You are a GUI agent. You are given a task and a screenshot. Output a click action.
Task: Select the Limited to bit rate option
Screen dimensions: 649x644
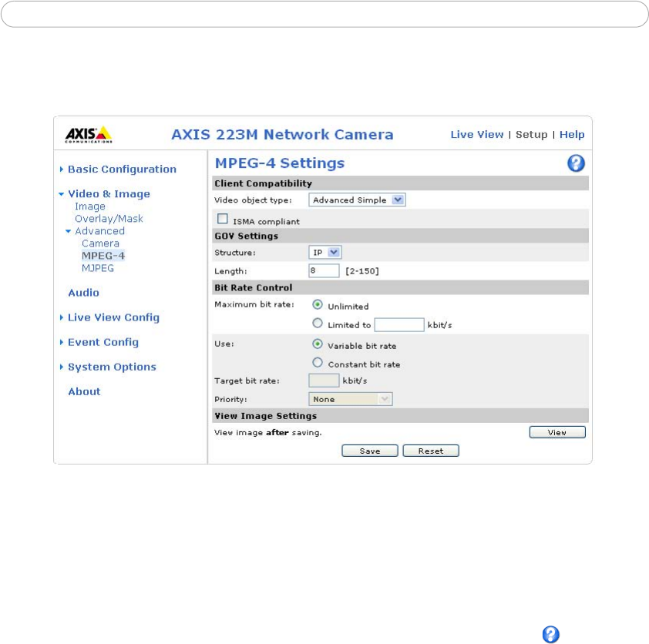tap(318, 323)
